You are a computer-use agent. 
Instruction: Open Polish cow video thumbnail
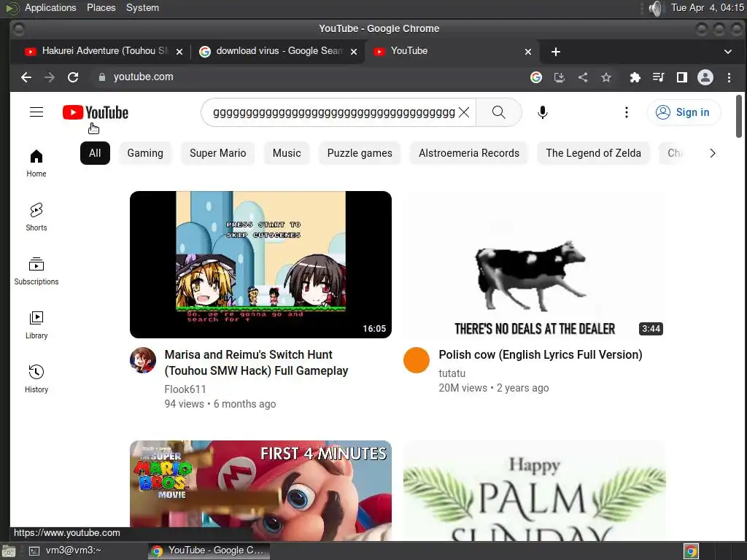point(534,265)
